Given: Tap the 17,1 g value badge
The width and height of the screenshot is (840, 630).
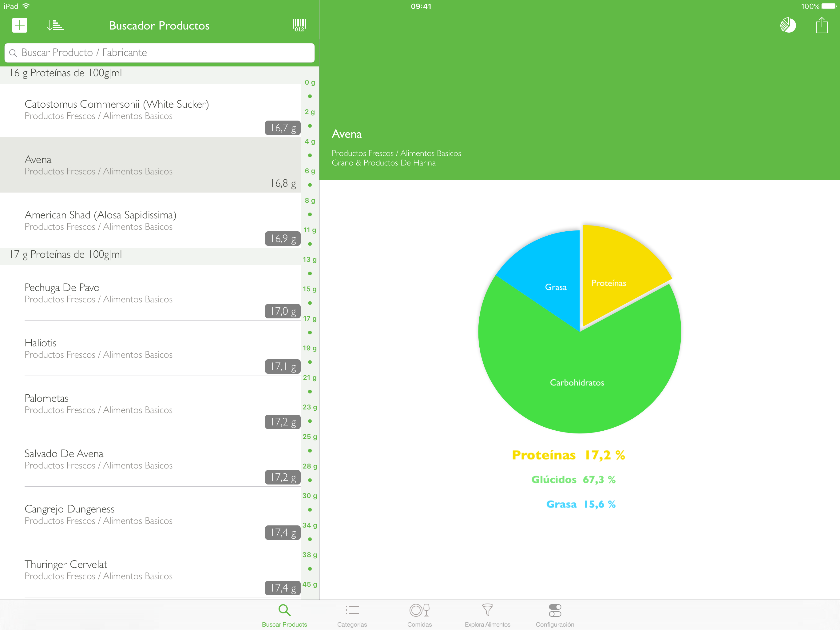Looking at the screenshot, I should pyautogui.click(x=283, y=367).
